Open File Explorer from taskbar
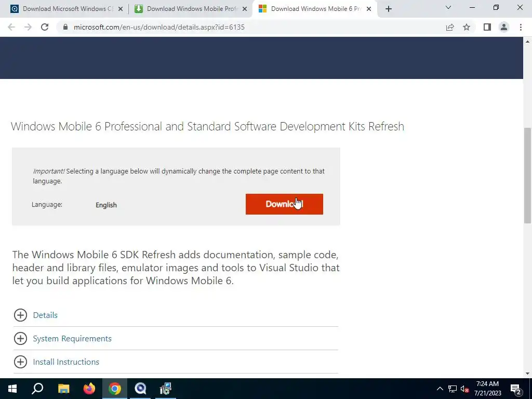This screenshot has width=532, height=399. coord(63,389)
